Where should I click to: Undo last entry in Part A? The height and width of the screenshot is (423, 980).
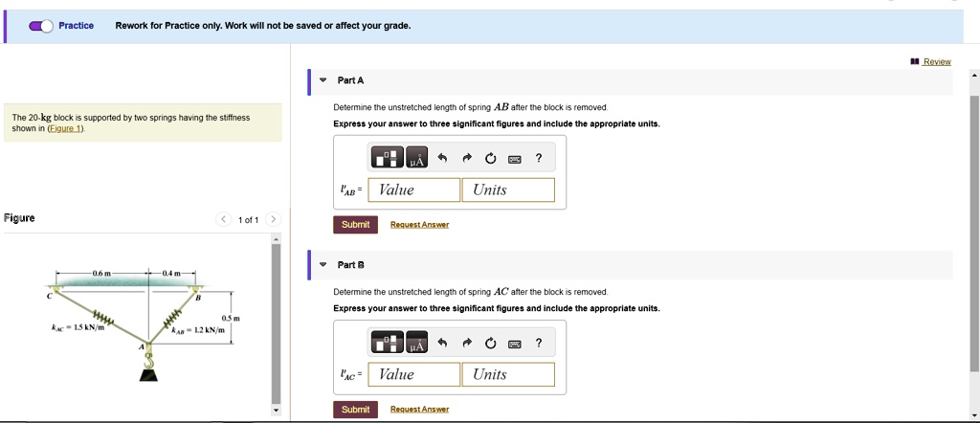coord(442,159)
